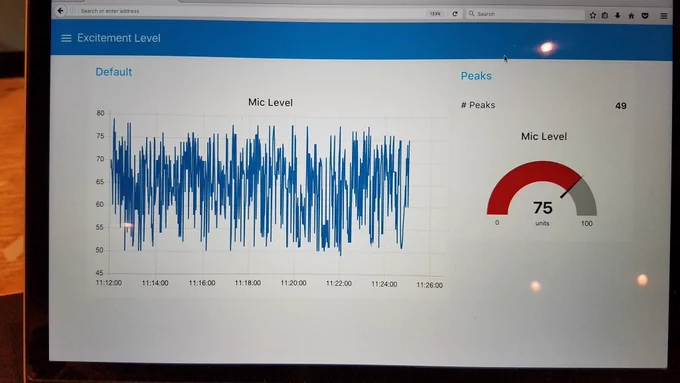Click the 11:24:00 time axis label
The image size is (680, 383).
coord(384,284)
